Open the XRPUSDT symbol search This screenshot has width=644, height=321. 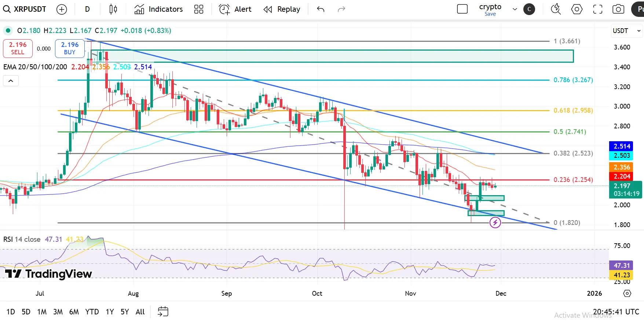25,9
